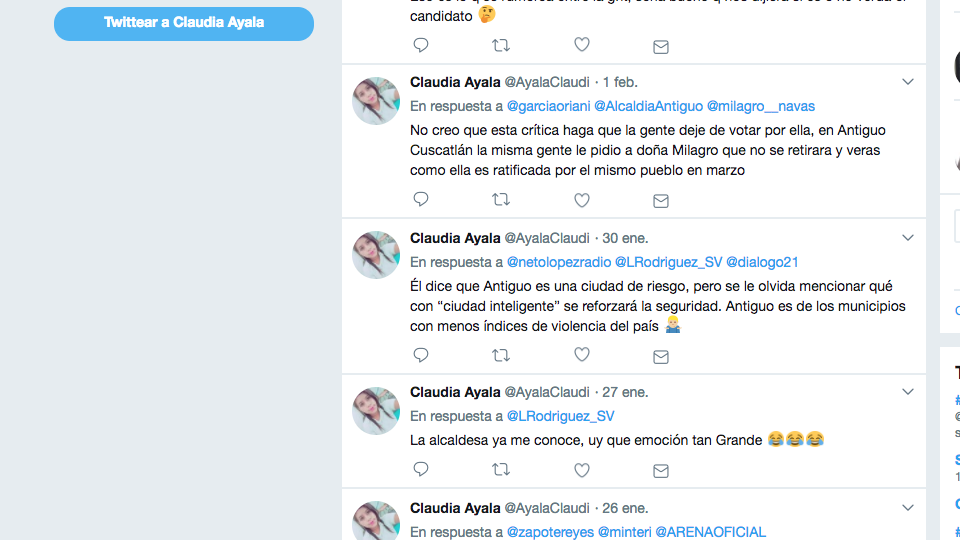Retweet the 30 ene. tweet

coord(501,355)
